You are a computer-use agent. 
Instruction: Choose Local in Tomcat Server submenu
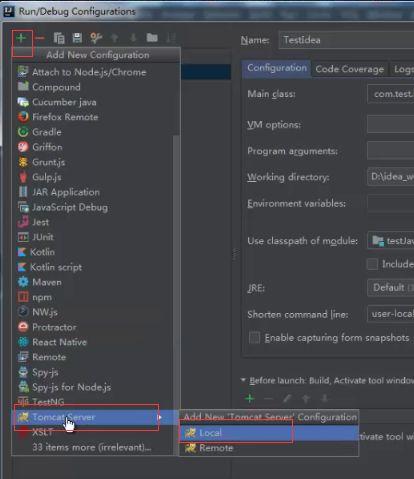pos(269,433)
